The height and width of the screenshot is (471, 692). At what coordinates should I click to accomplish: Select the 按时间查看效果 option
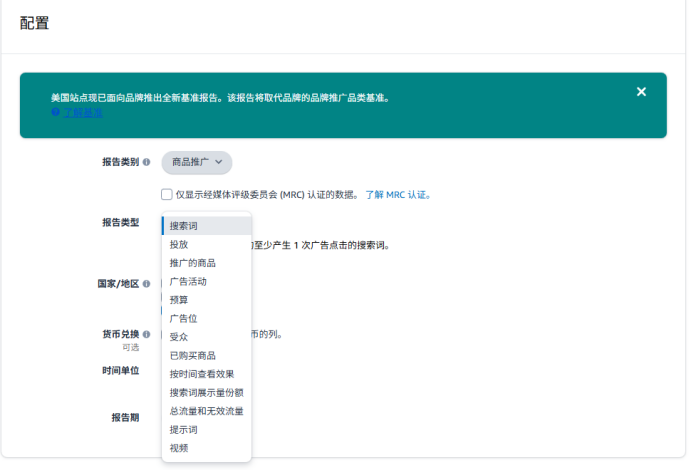click(202, 374)
